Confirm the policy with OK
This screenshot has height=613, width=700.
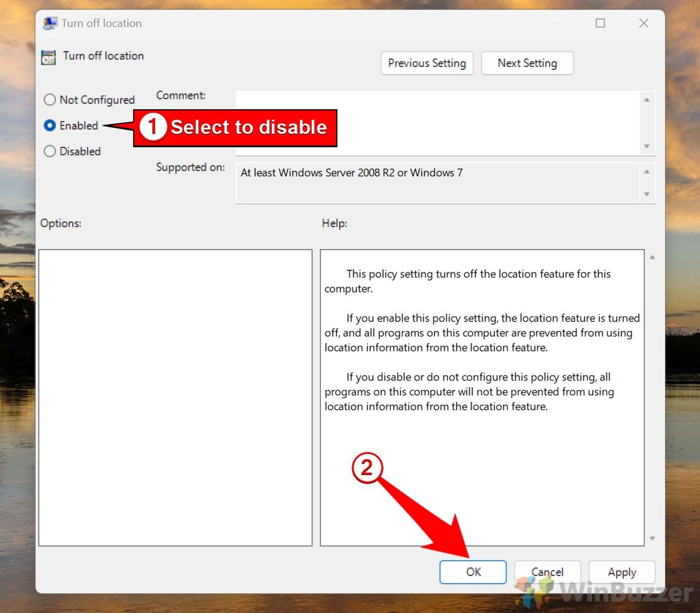(473, 572)
